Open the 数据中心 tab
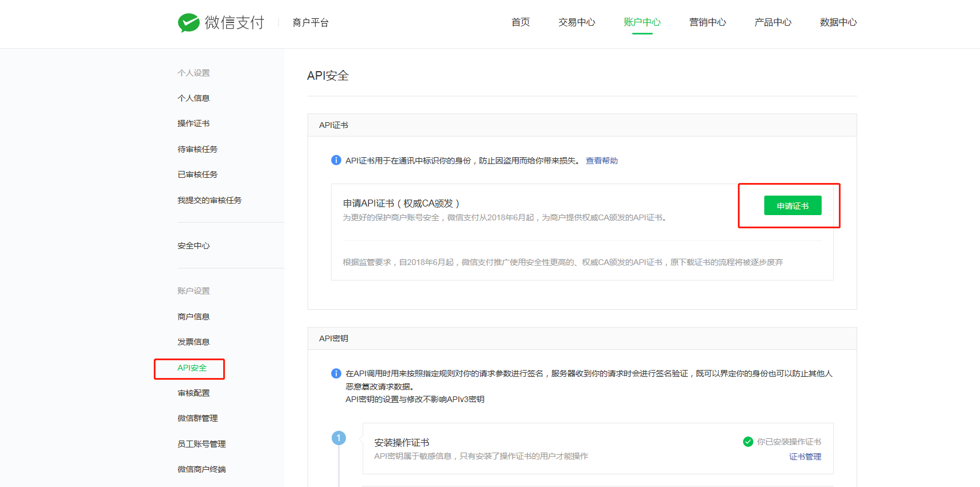The height and width of the screenshot is (487, 980). (x=839, y=22)
